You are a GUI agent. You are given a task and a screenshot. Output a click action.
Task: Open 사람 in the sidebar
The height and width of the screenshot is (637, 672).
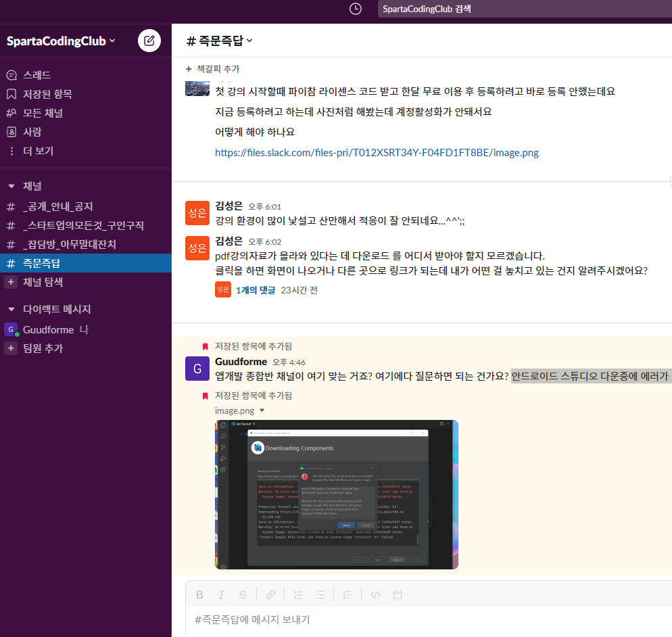(x=86, y=132)
